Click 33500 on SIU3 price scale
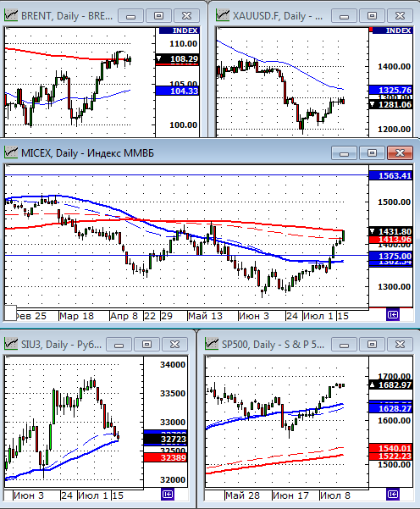Viewport: 420px width, 509px height. click(x=173, y=394)
